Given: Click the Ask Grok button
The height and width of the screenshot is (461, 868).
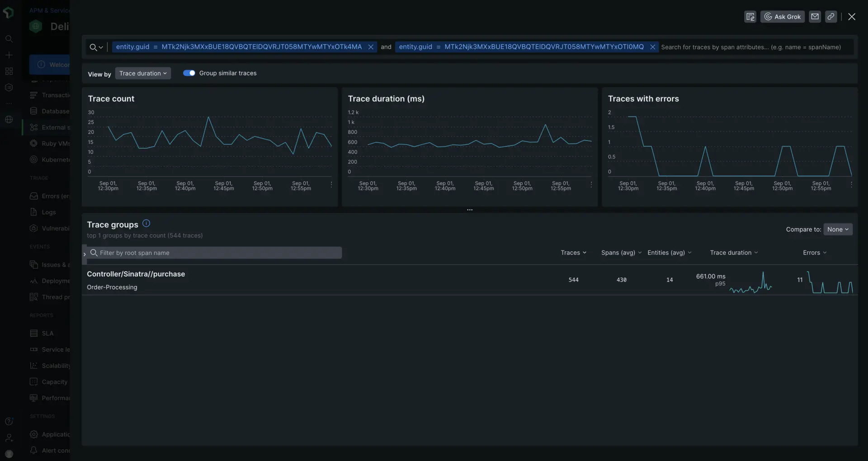Looking at the screenshot, I should (782, 17).
